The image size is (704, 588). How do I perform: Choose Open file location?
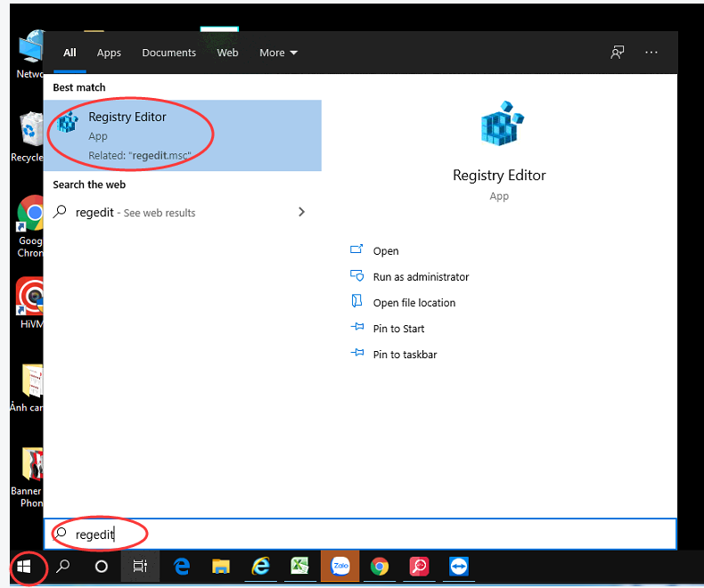pyautogui.click(x=413, y=303)
